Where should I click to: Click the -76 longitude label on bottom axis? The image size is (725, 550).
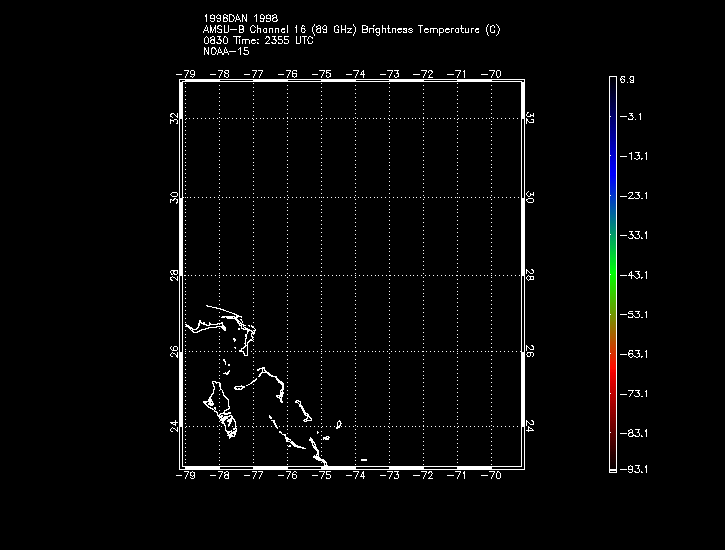(288, 475)
